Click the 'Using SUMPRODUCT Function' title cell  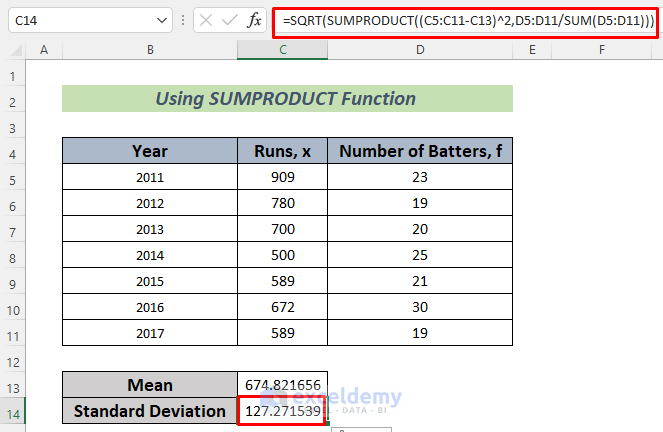click(x=287, y=99)
